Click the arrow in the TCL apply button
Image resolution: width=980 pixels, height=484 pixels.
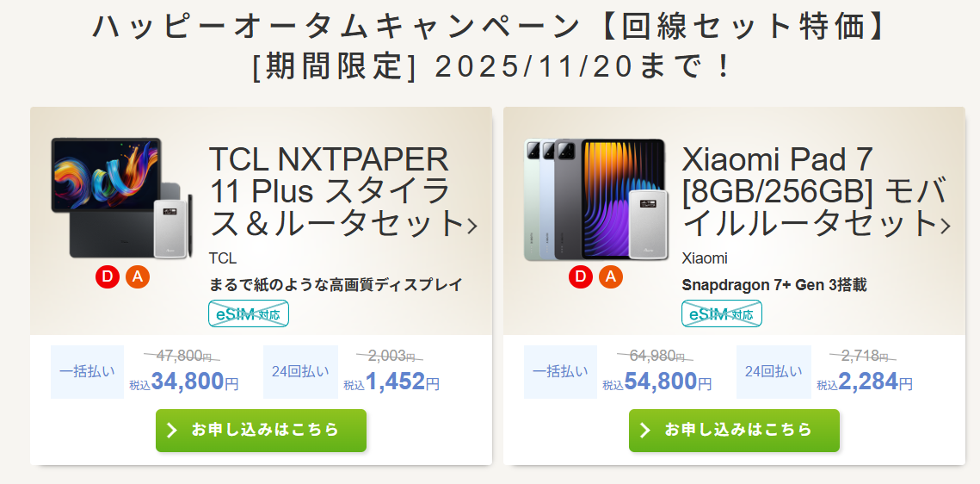point(172,431)
